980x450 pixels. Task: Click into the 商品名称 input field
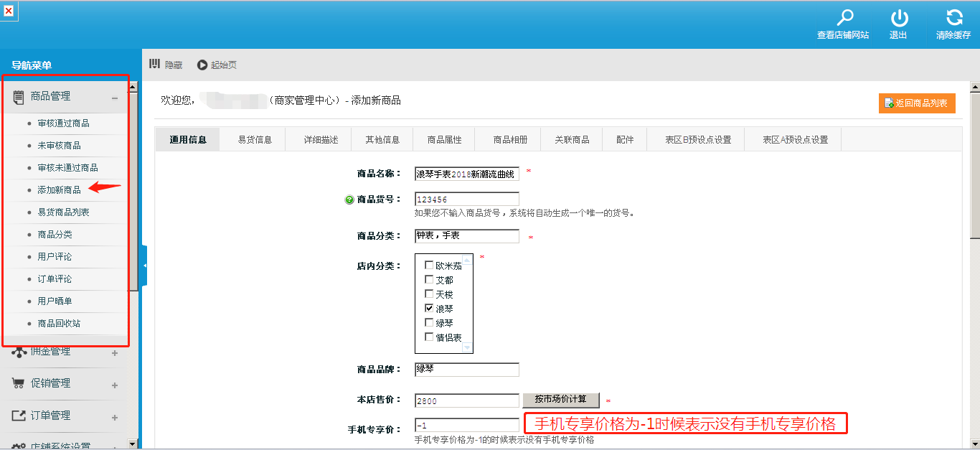[466, 174]
